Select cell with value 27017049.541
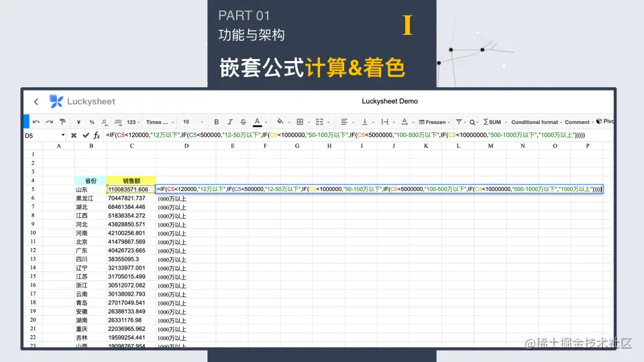Screen dimensions: 644x362 pyautogui.click(x=131, y=303)
